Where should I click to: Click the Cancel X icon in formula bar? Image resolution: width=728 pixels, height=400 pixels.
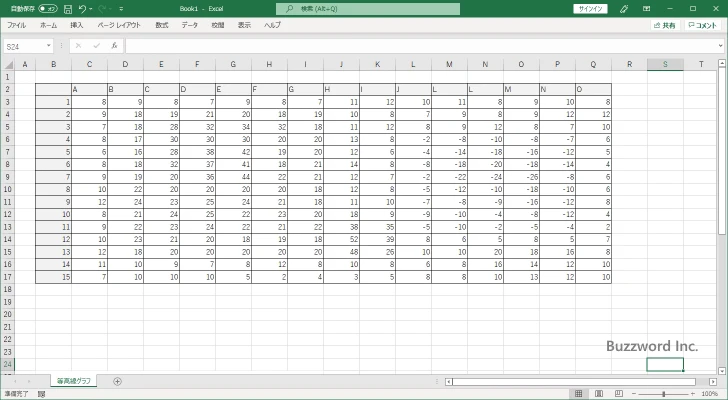78,45
